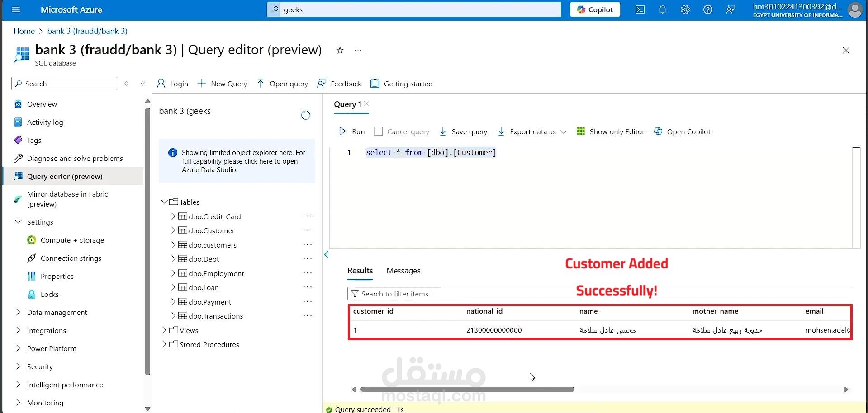Collapse the Tables tree node
The image size is (868, 413).
(x=164, y=202)
